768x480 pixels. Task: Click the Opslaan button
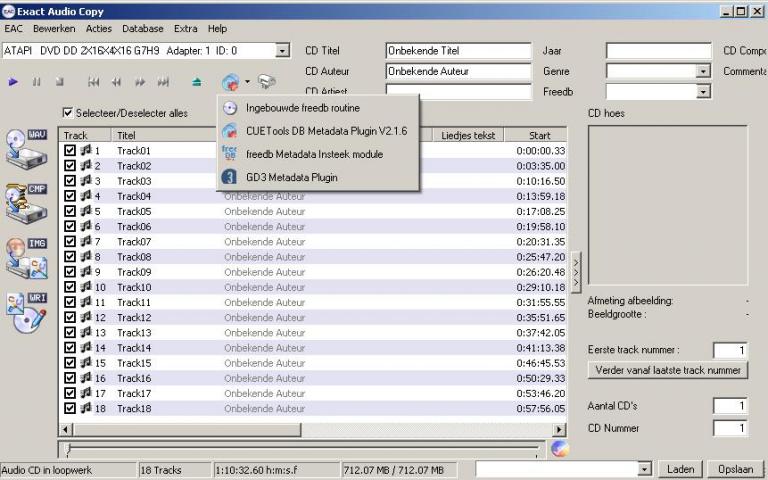click(x=735, y=469)
